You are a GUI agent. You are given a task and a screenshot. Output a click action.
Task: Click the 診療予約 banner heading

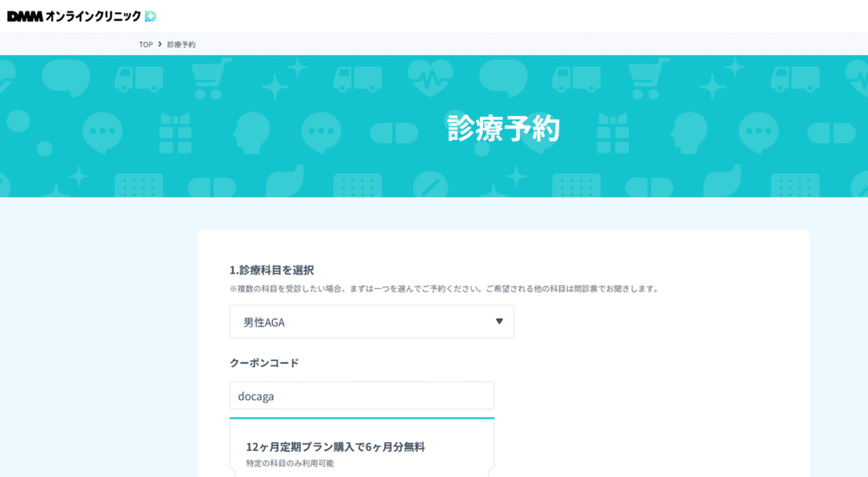click(x=503, y=127)
